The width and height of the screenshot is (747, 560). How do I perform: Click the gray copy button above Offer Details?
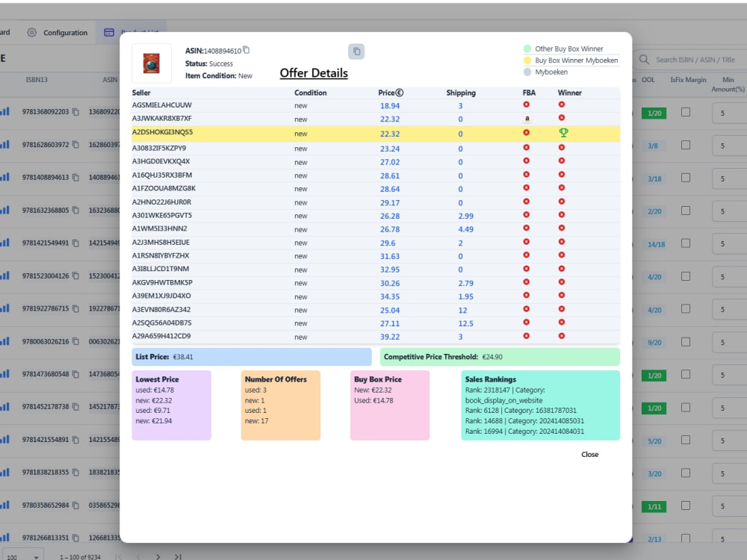356,52
